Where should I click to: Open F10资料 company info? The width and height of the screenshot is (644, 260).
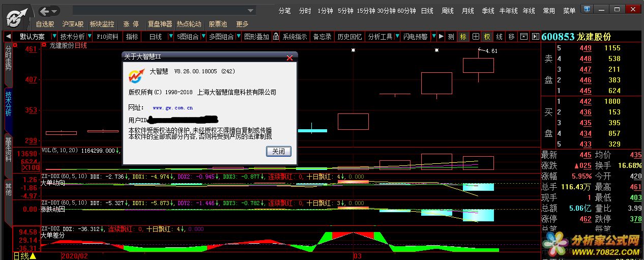[x=107, y=37]
